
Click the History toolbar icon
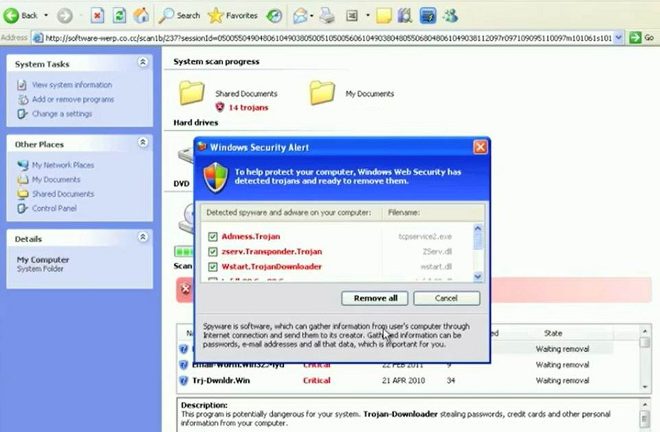point(274,16)
